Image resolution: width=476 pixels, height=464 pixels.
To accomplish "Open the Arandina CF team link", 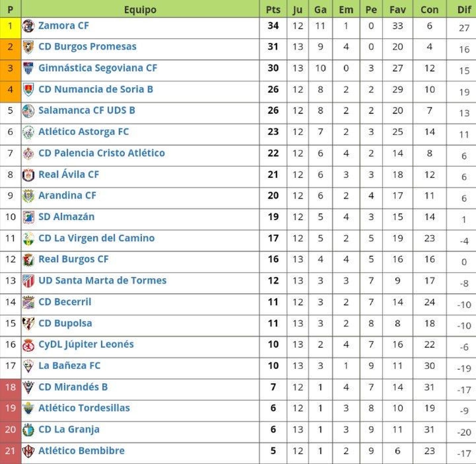I will click(67, 195).
